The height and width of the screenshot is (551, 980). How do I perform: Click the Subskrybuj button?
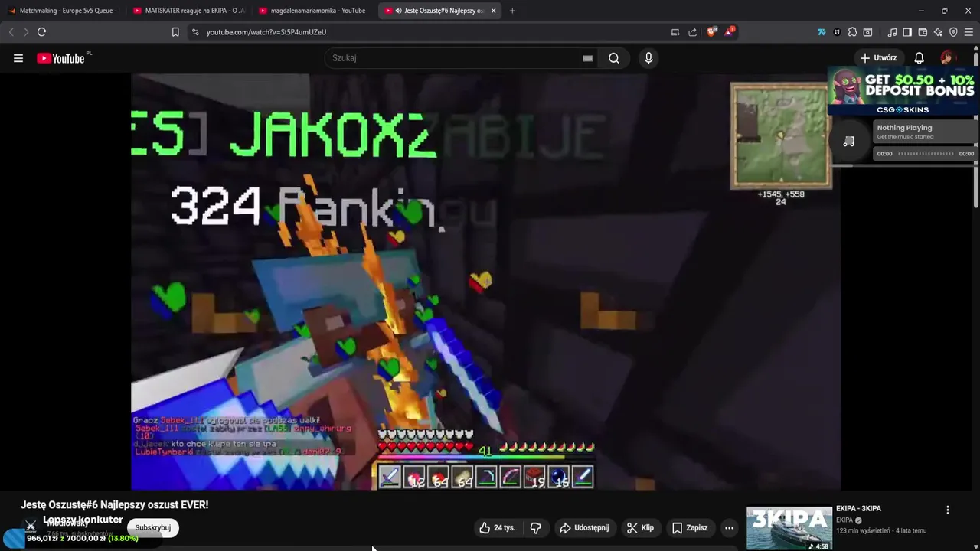point(152,527)
